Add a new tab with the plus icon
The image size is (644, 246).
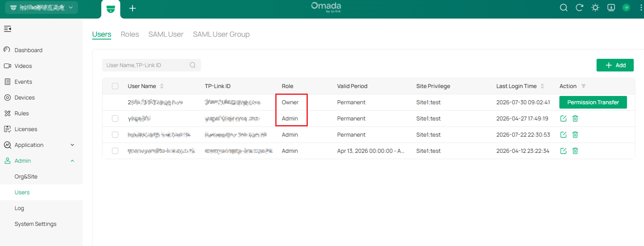click(132, 8)
